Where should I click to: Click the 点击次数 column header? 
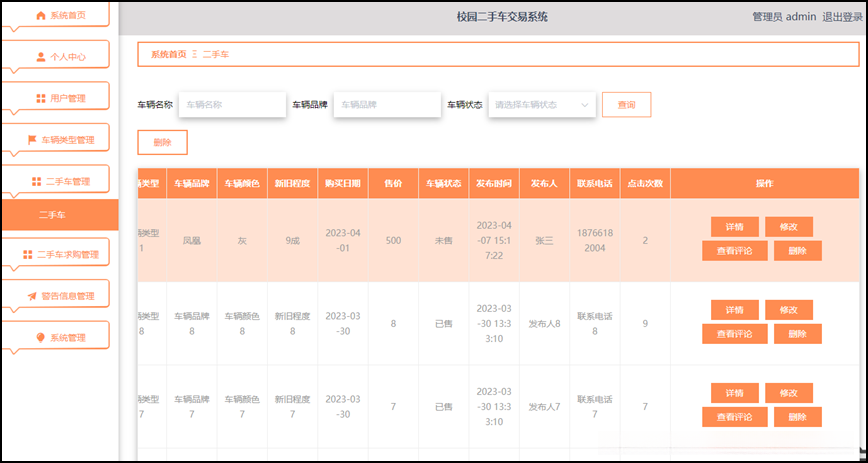click(x=645, y=183)
